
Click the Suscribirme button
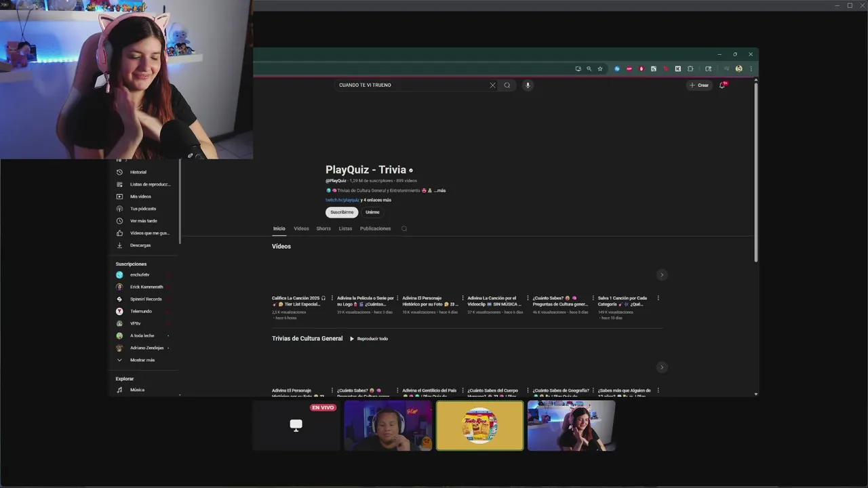point(342,212)
